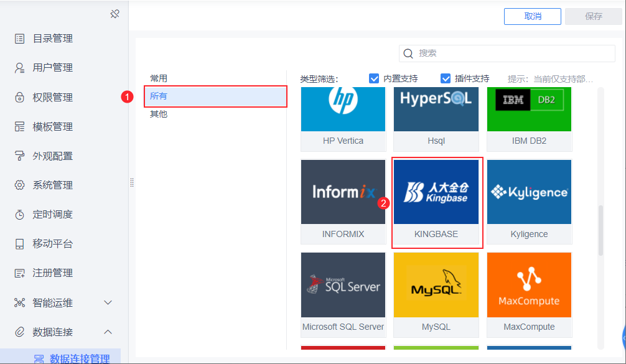Click the 外观配置 paint roller icon

19,156
